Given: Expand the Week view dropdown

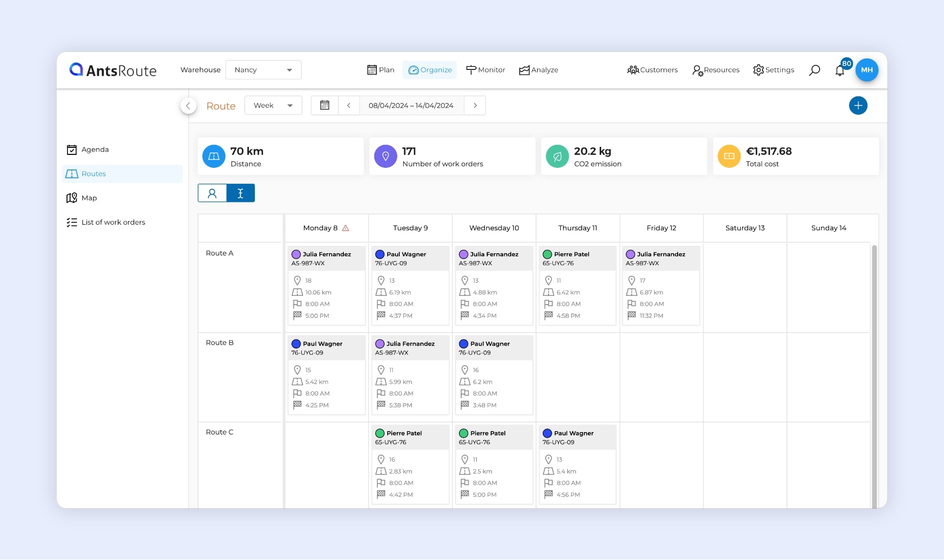Looking at the screenshot, I should 273,105.
